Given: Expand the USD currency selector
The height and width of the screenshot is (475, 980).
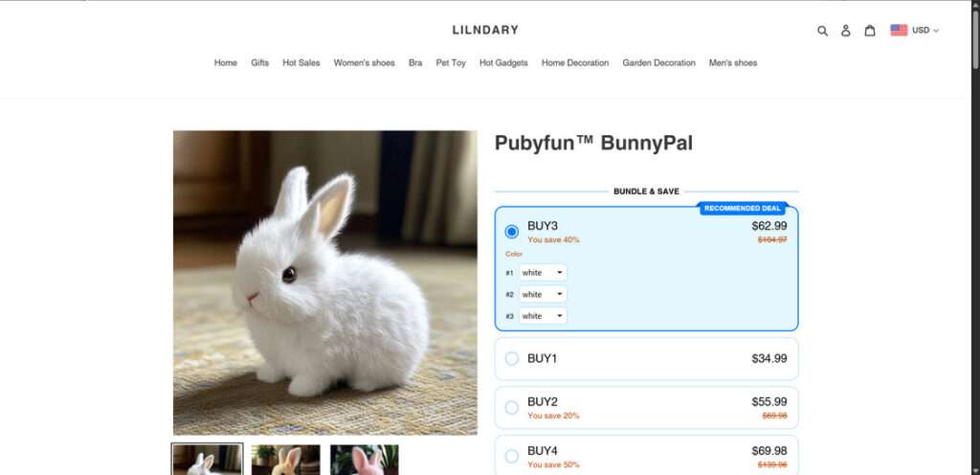Looking at the screenshot, I should pos(925,30).
